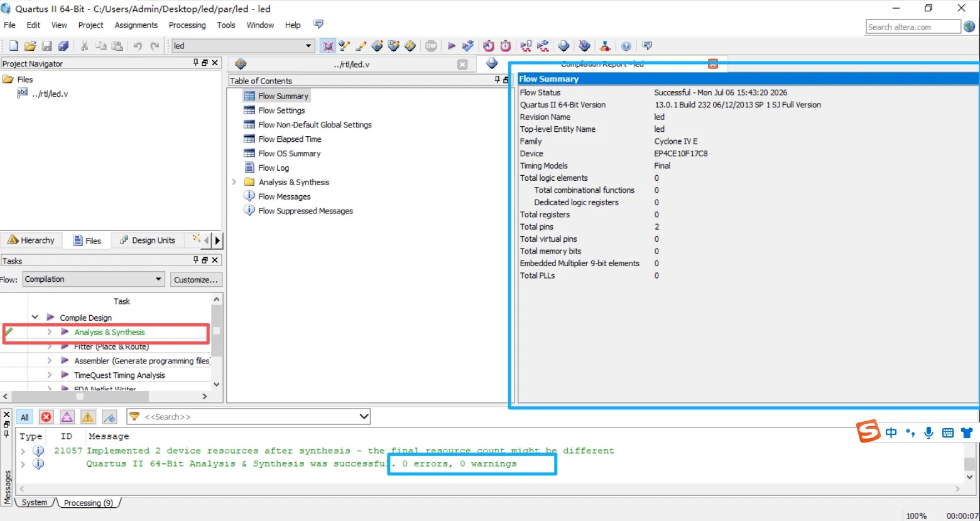Toggle the pin on Tasks panel
The image size is (980, 521).
click(x=196, y=259)
